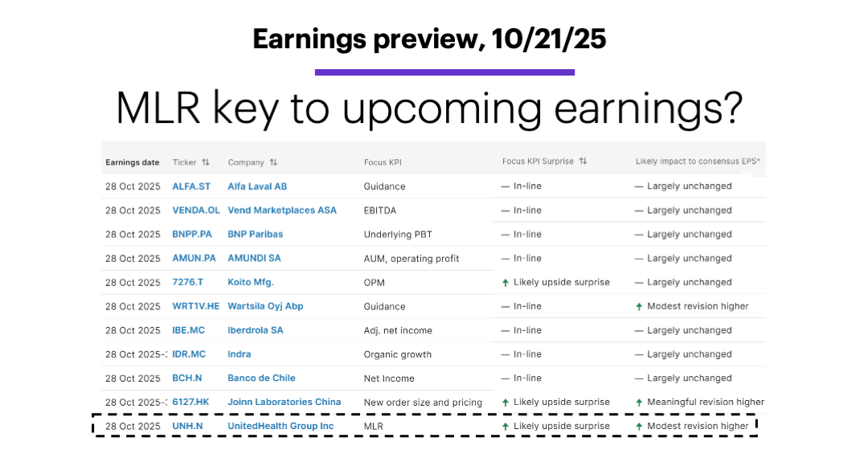The height and width of the screenshot is (454, 868).
Task: Select the BNP Paribas company link
Action: [x=256, y=235]
